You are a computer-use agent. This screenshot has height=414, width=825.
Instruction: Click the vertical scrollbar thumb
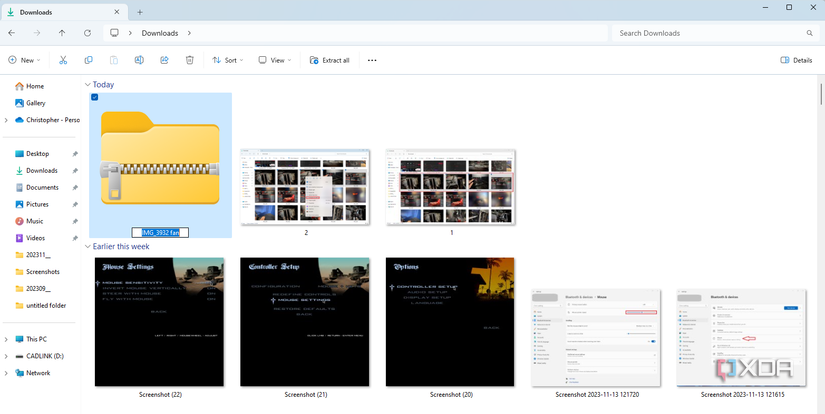821,93
